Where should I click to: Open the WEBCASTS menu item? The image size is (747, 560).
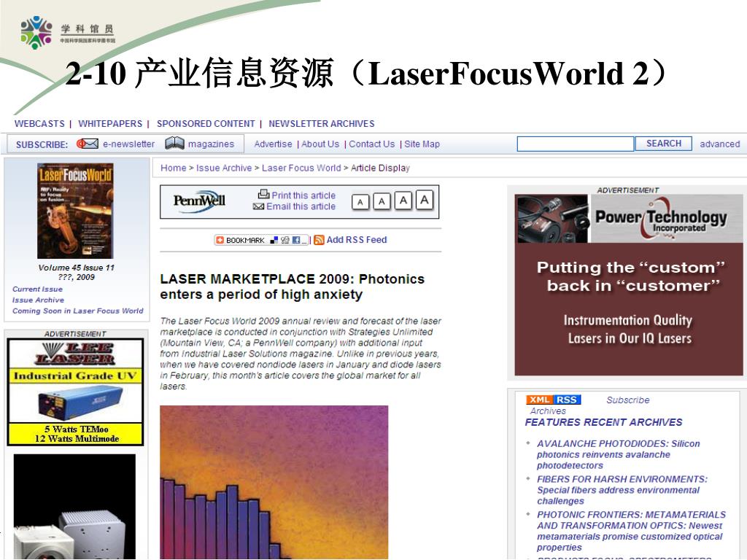pyautogui.click(x=39, y=124)
